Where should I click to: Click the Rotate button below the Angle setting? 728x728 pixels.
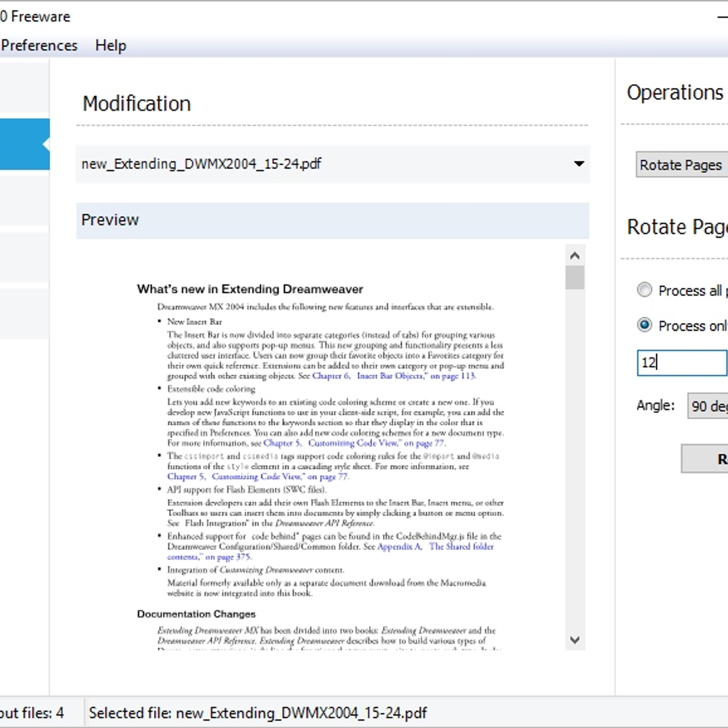point(704,459)
